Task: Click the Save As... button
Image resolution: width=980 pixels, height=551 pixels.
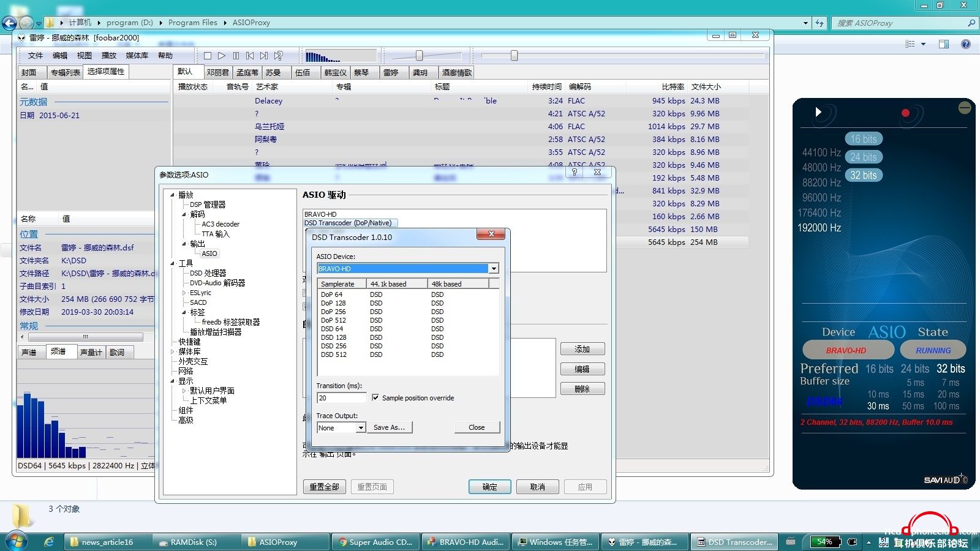Action: pos(389,427)
